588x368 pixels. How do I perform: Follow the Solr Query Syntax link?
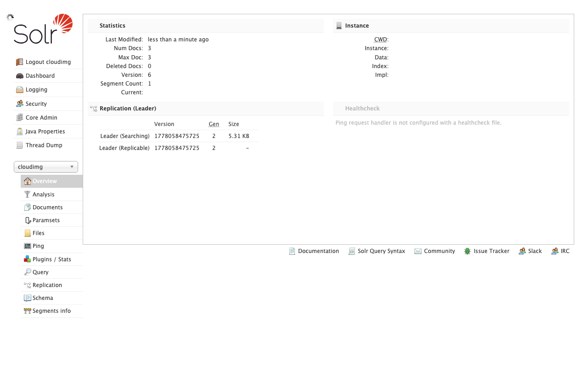377,251
